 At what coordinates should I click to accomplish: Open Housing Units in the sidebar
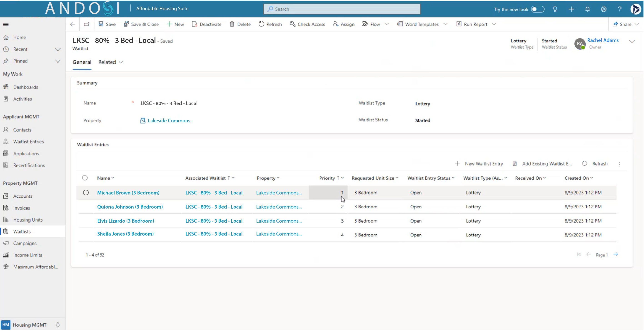(x=28, y=220)
